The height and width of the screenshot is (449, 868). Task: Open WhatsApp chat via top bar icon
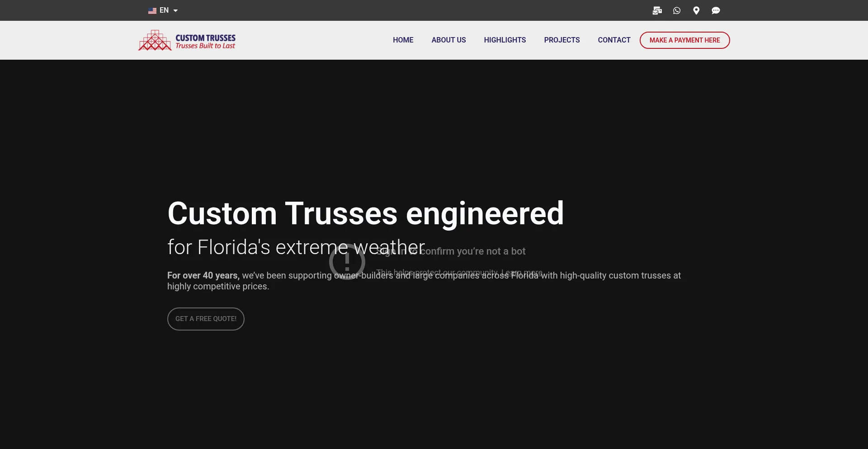point(677,10)
